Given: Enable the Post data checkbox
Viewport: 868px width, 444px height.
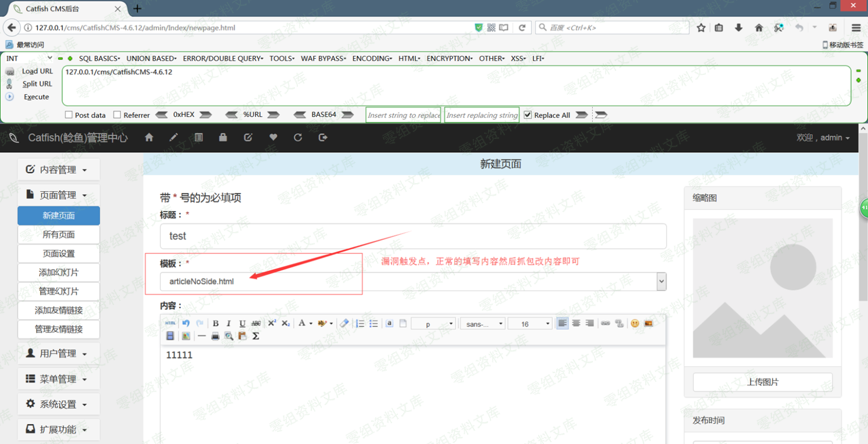Looking at the screenshot, I should [69, 115].
